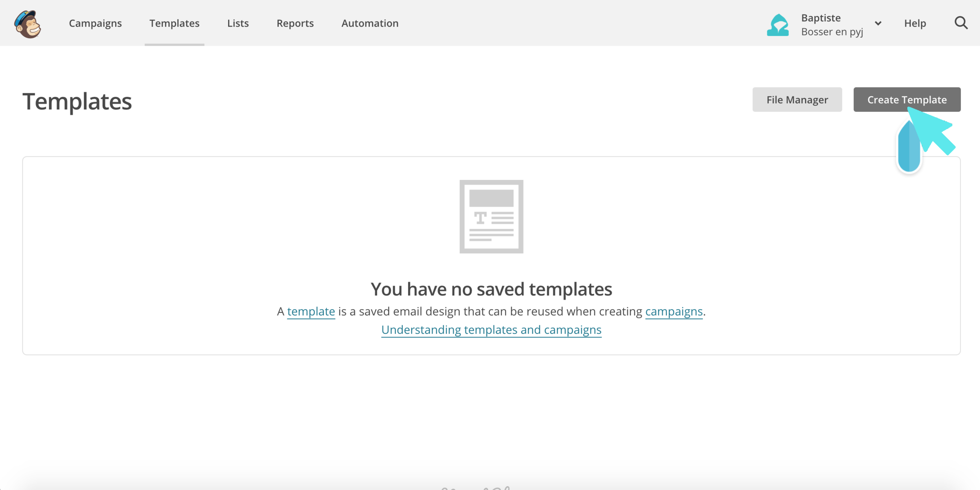980x490 pixels.
Task: Open the Automation nav item
Action: [370, 23]
